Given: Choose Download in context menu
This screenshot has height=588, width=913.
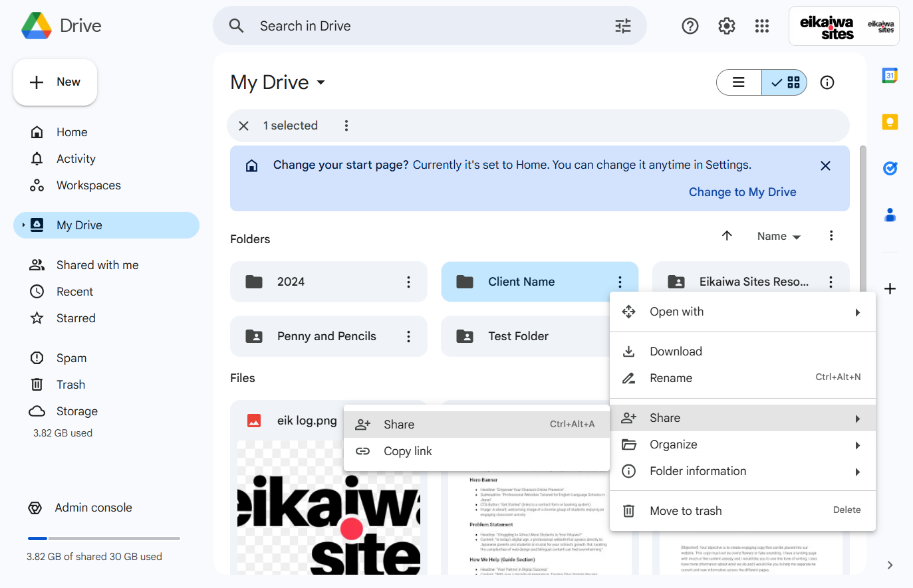Looking at the screenshot, I should coord(743,351).
